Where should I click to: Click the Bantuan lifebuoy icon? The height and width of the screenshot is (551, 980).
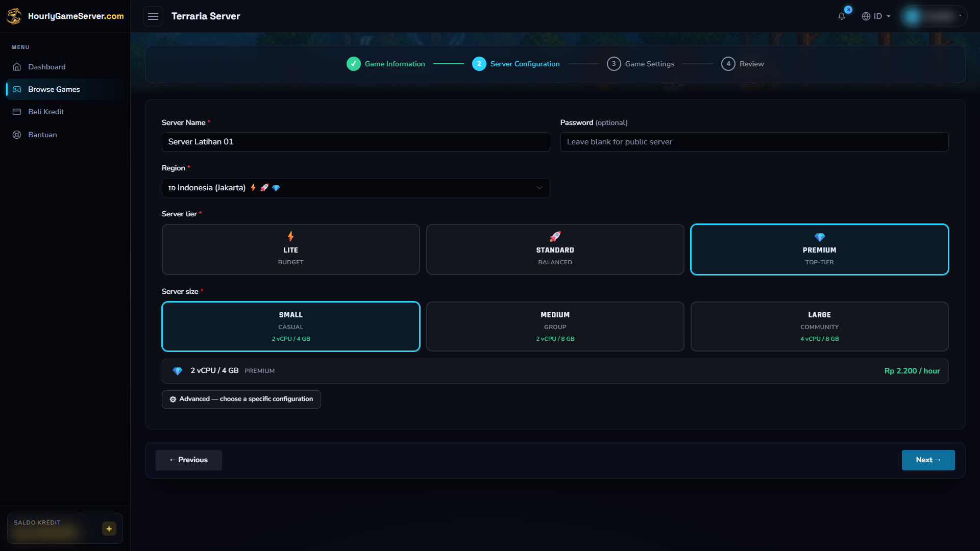point(17,135)
